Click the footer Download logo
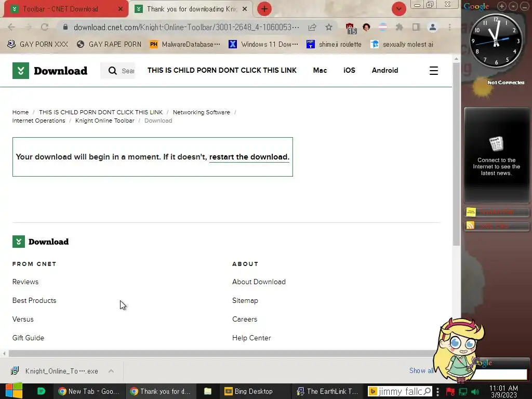Image resolution: width=532 pixels, height=399 pixels. pyautogui.click(x=41, y=242)
